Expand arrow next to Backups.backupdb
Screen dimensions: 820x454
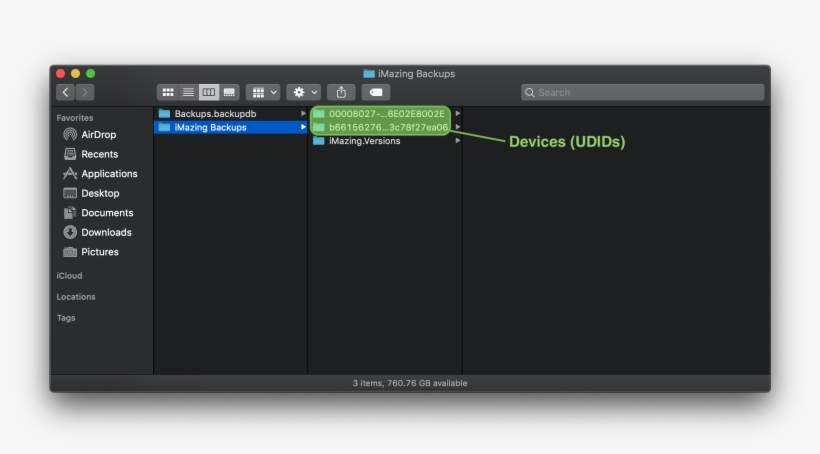(x=303, y=114)
